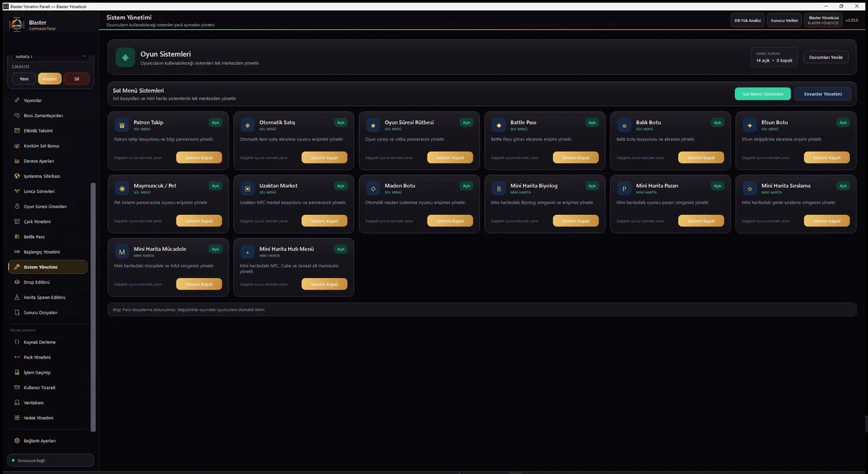The image size is (868, 474).
Task: Click the star icon on Mini Harita Sıralama
Action: tap(750, 189)
